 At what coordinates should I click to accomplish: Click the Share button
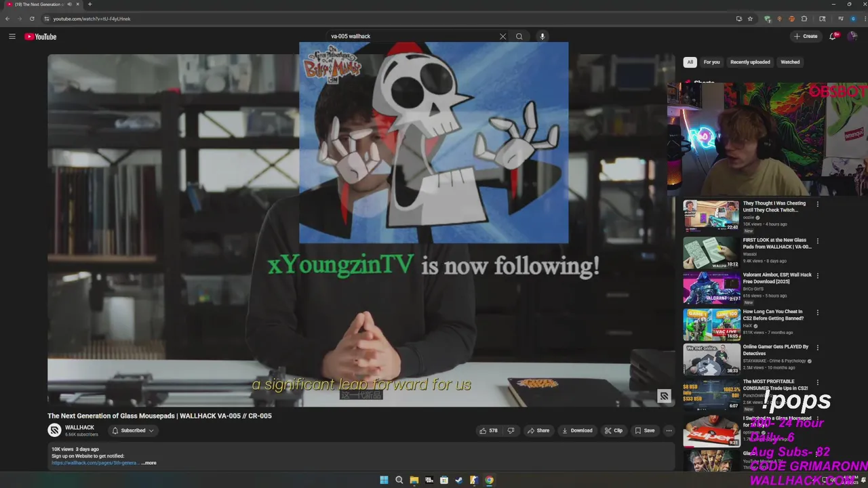538,430
